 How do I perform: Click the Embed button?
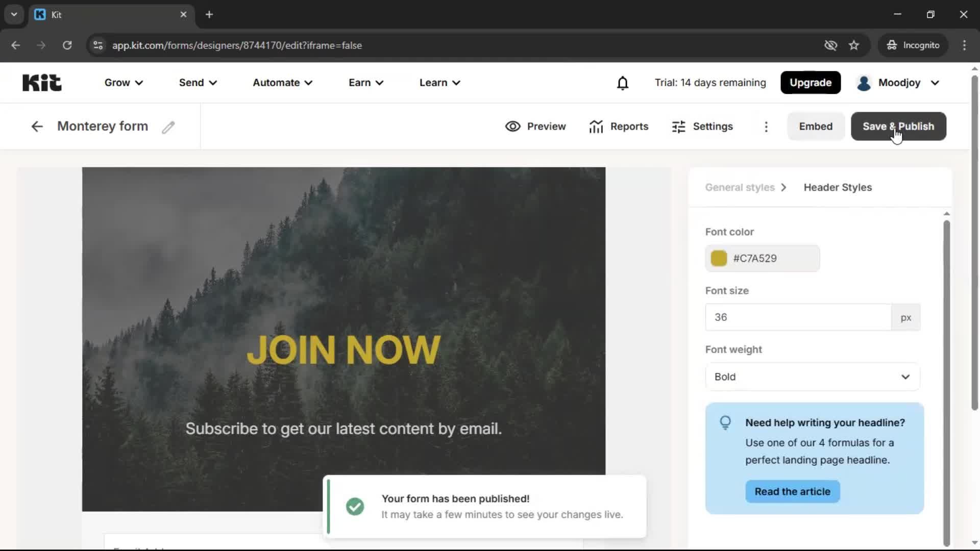click(815, 126)
